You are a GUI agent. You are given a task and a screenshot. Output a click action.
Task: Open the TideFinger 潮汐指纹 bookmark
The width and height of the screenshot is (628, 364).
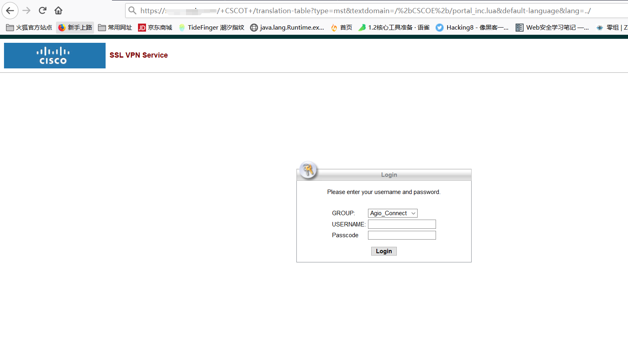click(211, 28)
